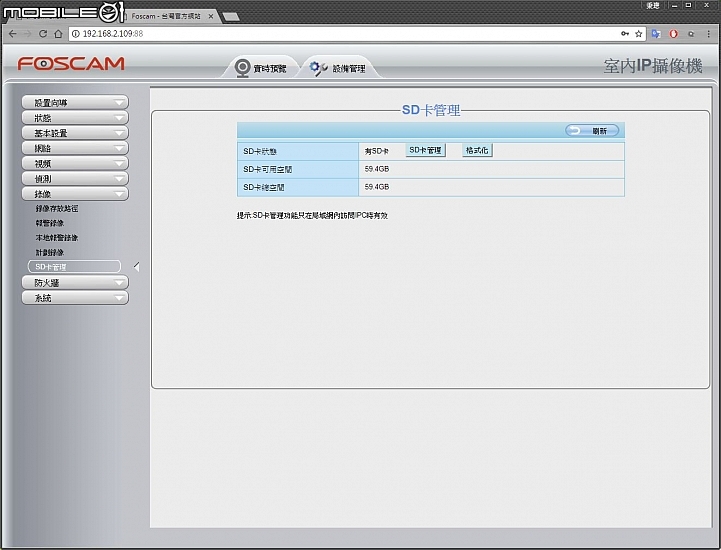The image size is (721, 550).
Task: Close the Foscam browser tab
Action: [211, 16]
